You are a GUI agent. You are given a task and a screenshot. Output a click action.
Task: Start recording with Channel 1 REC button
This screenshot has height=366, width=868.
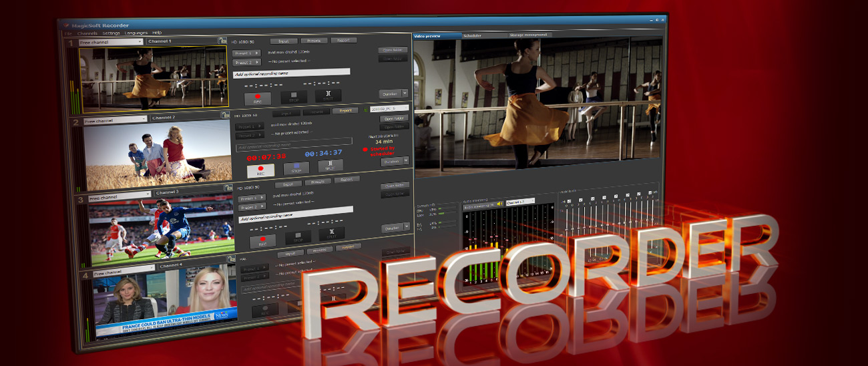coord(258,98)
